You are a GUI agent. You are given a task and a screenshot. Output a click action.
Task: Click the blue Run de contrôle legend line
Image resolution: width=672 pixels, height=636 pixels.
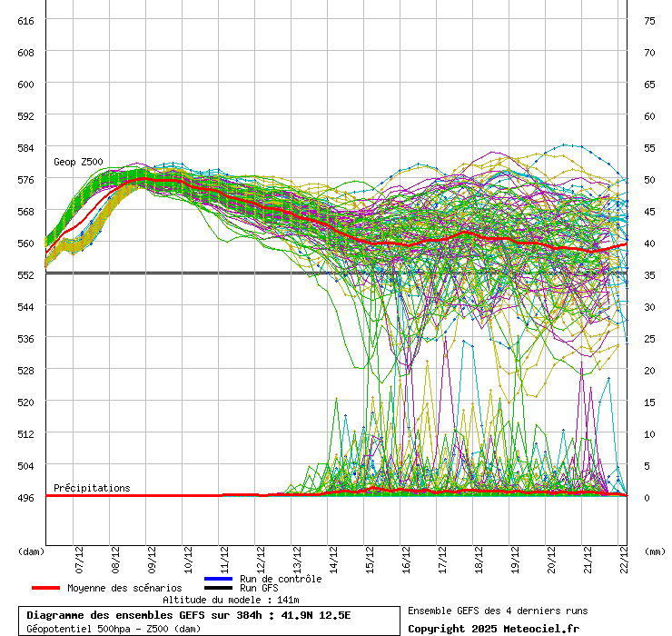click(219, 579)
